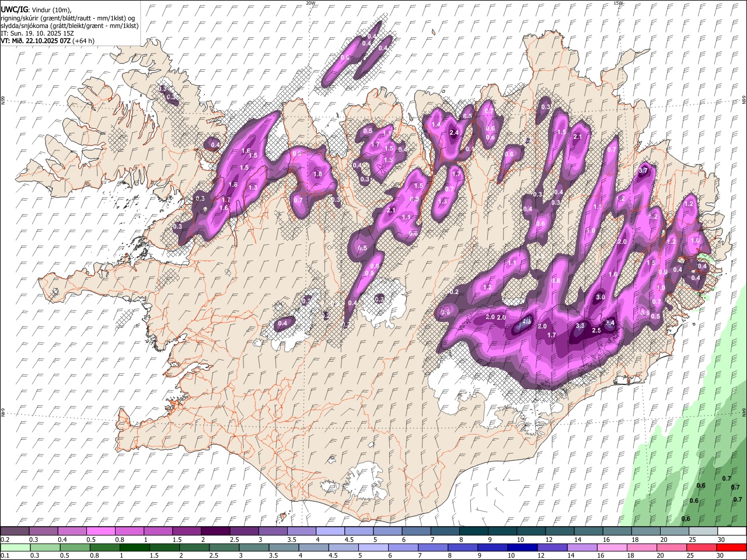
Task: Click the red swatch labeled 30 in the lower legend
Action: coord(731,547)
